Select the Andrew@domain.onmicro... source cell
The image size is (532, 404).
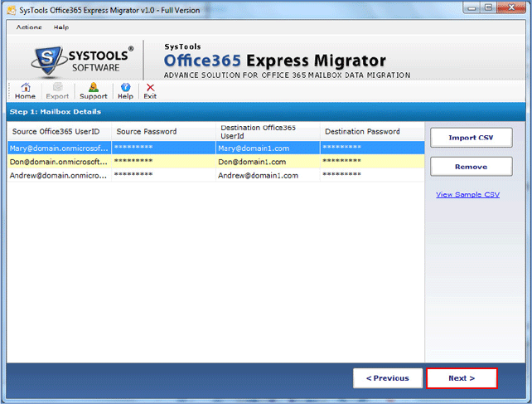[59, 175]
